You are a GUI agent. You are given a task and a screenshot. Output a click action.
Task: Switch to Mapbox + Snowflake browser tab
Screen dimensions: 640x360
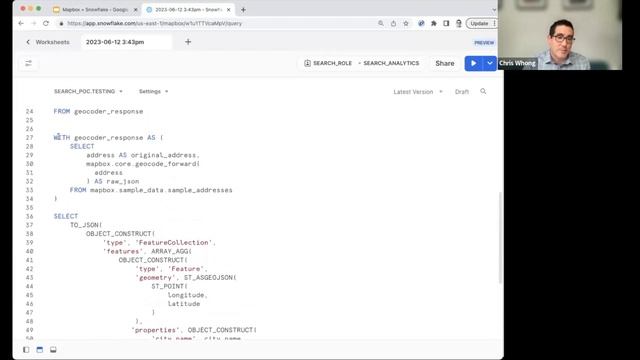click(x=95, y=9)
